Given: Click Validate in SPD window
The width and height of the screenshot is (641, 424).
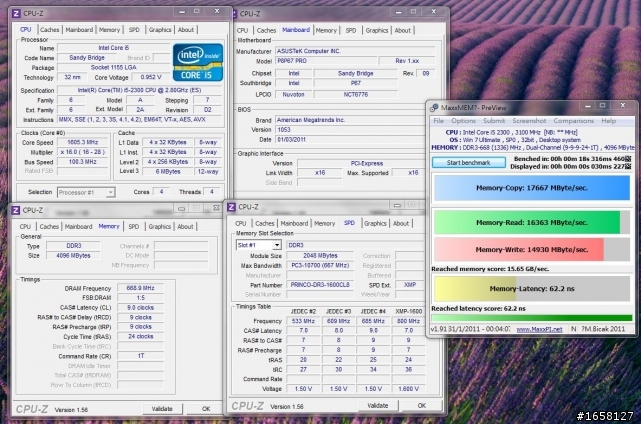Looking at the screenshot, I should tap(378, 406).
